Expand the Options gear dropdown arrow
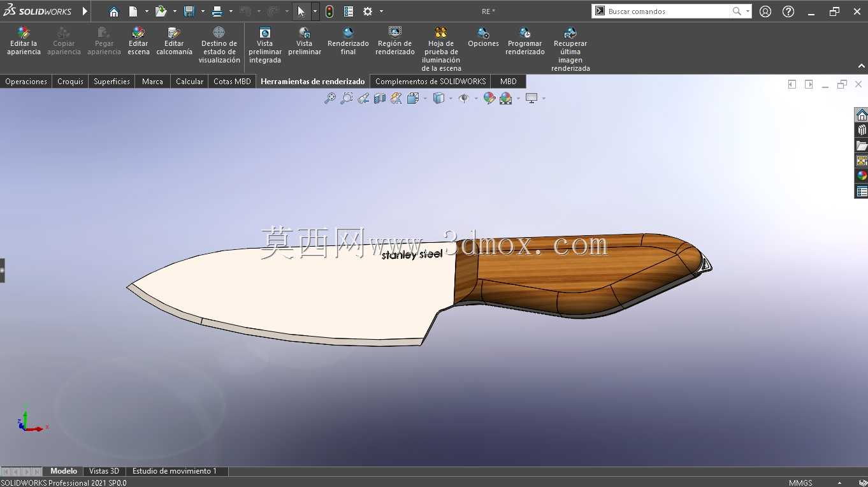 (381, 11)
